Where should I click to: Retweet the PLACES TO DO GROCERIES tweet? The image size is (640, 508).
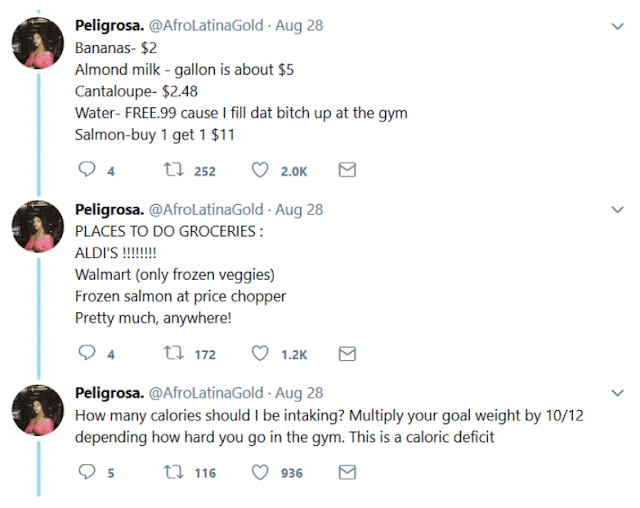(x=171, y=354)
